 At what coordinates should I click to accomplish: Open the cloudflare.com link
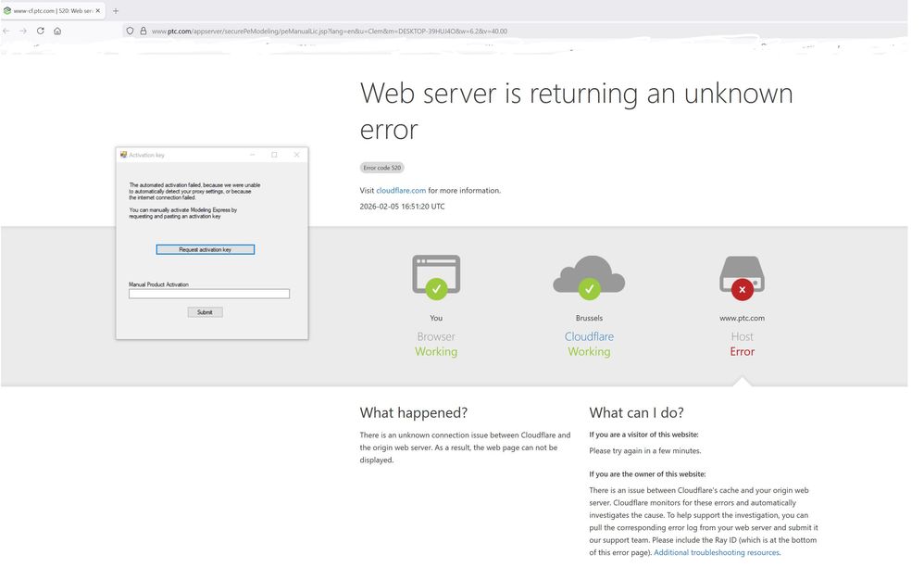point(401,191)
